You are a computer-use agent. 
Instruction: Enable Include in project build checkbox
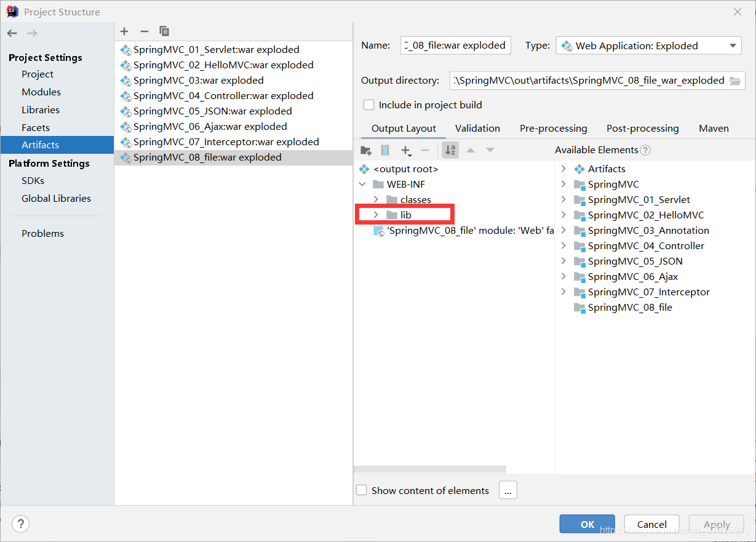click(x=368, y=105)
